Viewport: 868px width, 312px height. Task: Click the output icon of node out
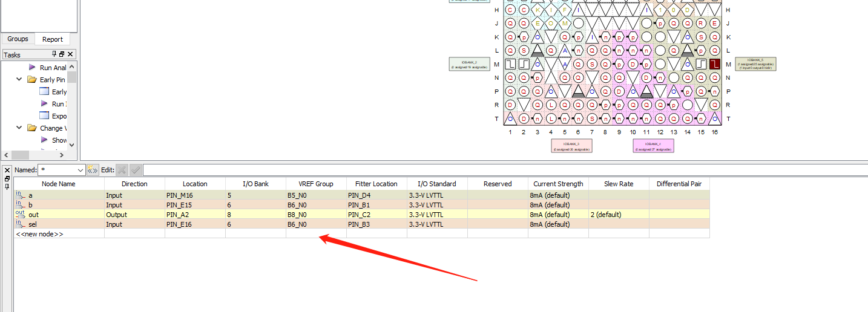coord(21,215)
